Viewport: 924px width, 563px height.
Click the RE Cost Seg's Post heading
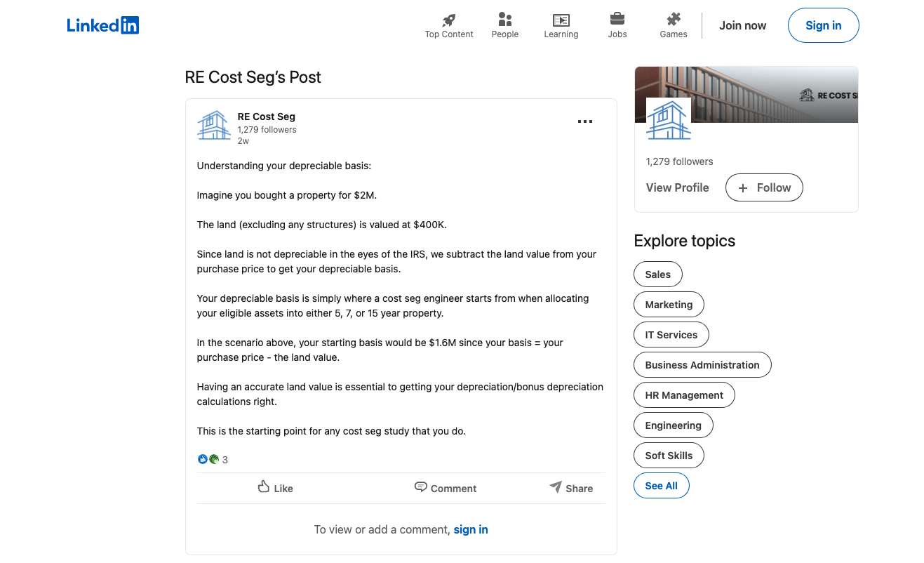[x=253, y=77]
